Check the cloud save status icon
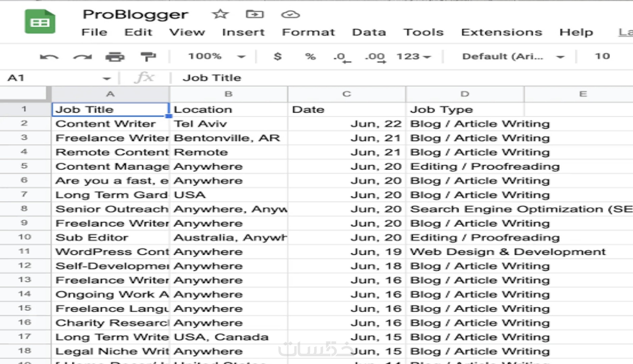The height and width of the screenshot is (364, 633). click(290, 14)
